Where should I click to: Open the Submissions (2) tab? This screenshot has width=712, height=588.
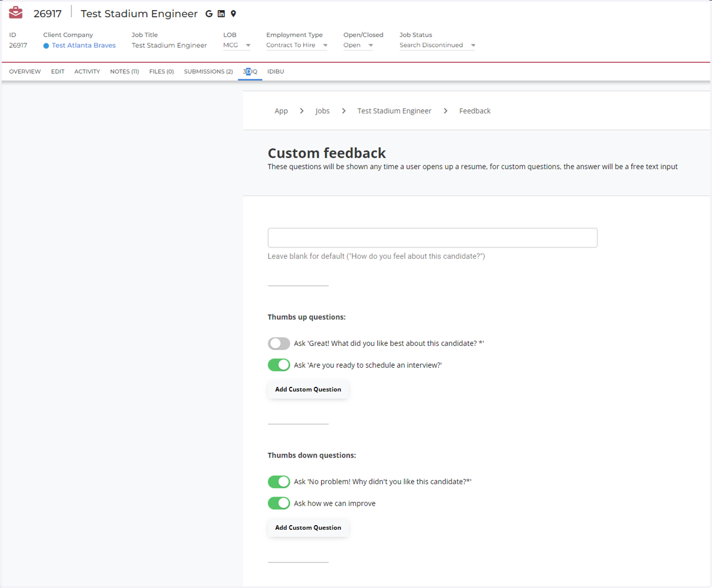208,72
